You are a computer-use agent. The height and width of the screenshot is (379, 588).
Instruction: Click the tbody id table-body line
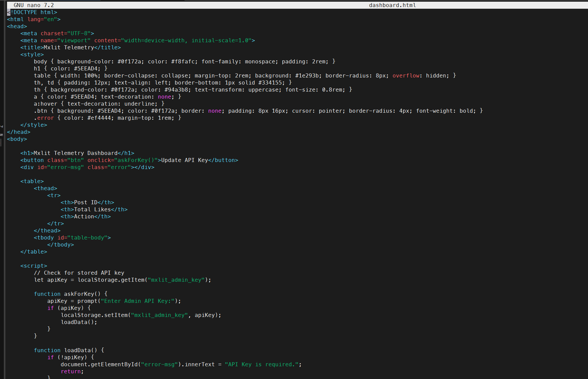coord(72,238)
